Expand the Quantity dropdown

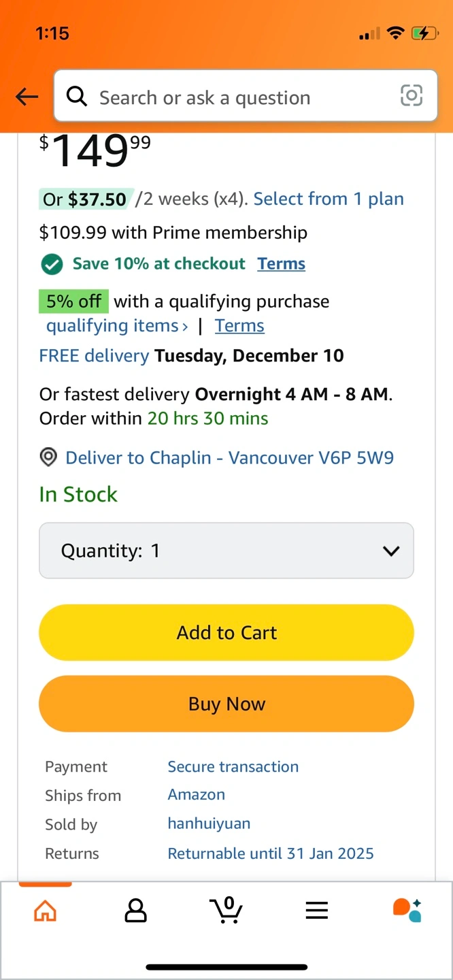click(x=227, y=551)
